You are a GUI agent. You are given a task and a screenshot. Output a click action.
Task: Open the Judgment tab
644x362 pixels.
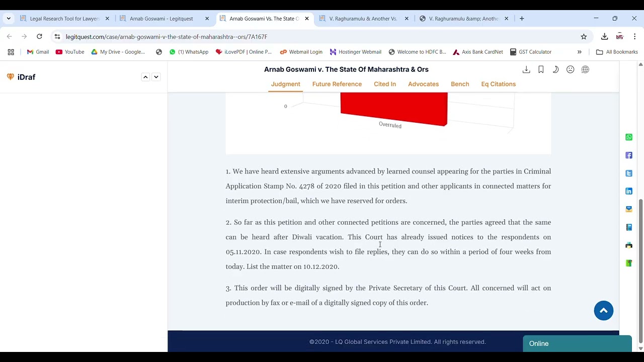286,84
